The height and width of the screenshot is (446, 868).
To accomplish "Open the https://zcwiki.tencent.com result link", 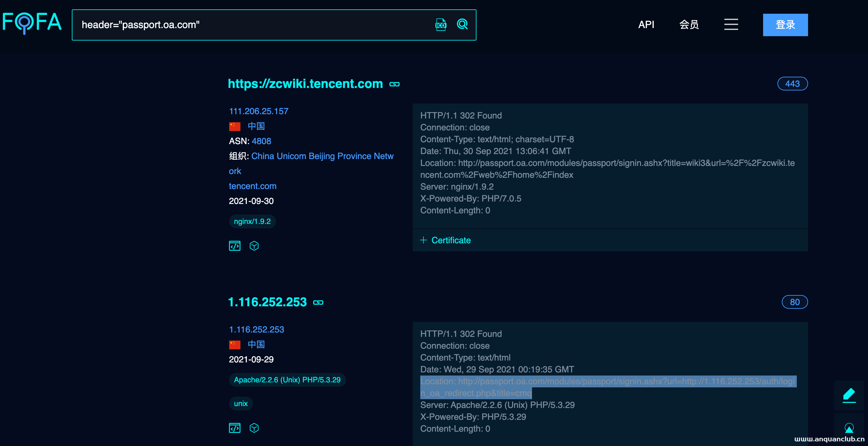I will coord(305,84).
